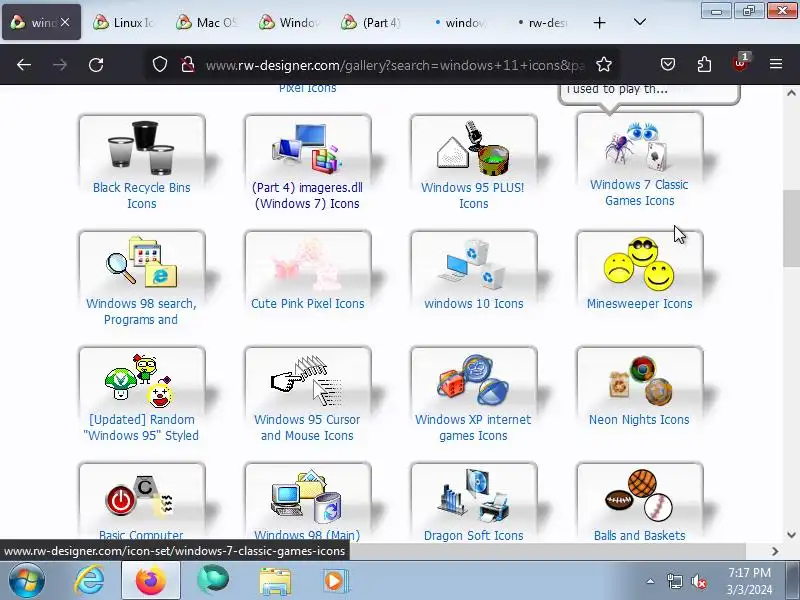
Task: Click the address bar URL field
Action: click(393, 65)
